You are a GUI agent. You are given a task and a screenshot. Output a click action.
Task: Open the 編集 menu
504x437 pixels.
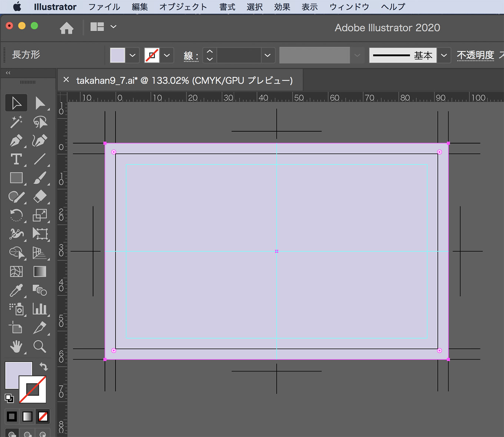coord(140,7)
